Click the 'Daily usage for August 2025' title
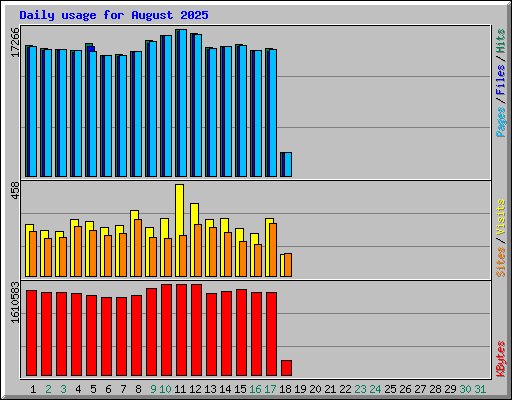 (x=114, y=15)
